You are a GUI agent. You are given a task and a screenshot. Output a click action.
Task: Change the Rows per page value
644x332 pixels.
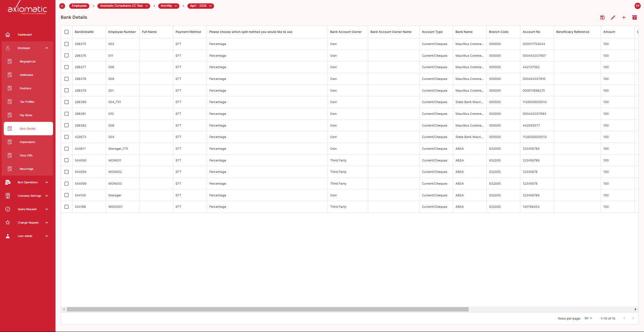point(587,318)
